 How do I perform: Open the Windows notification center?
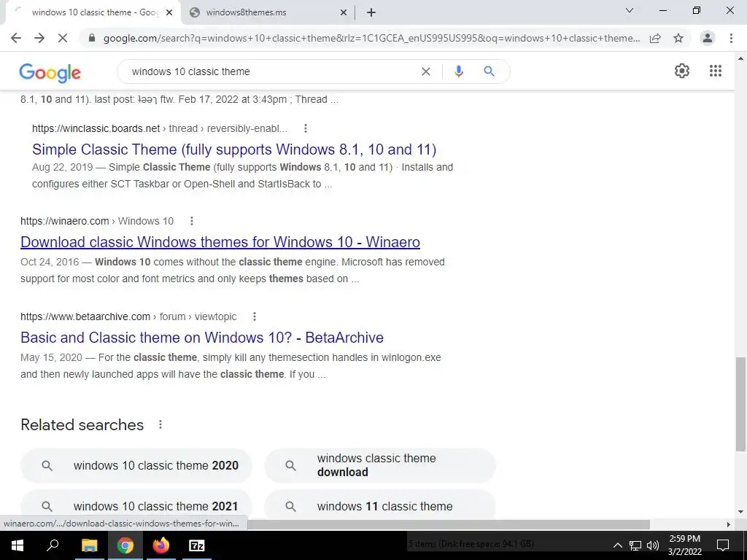coord(723,545)
